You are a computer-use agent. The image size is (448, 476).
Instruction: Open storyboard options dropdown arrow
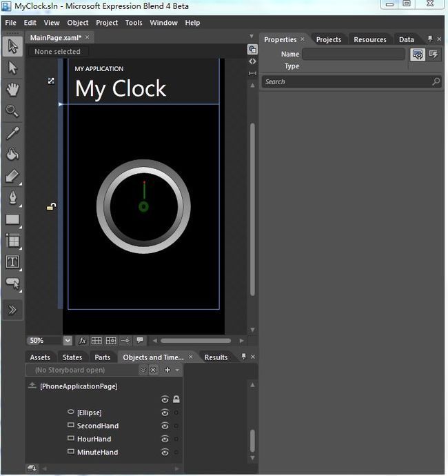tap(177, 370)
